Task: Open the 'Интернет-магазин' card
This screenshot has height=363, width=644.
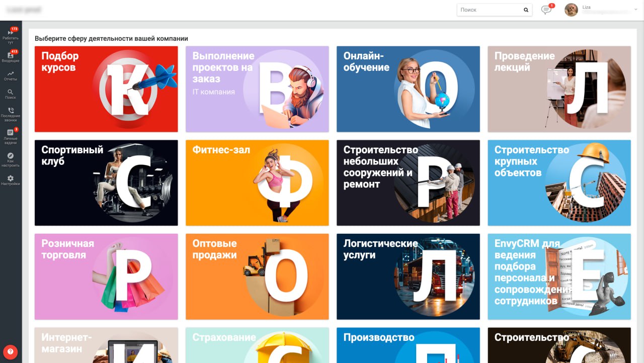Action: click(x=106, y=345)
